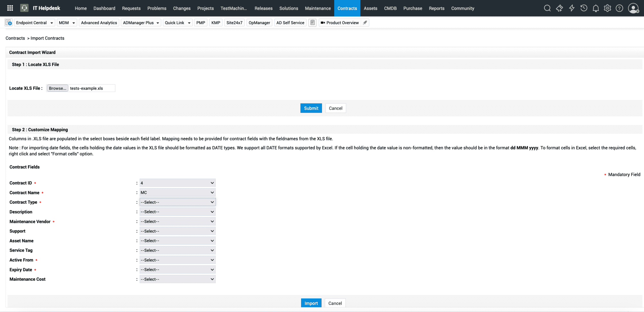The width and height of the screenshot is (644, 312).
Task: Open the lightning bolt quick actions icon
Action: pos(572,8)
